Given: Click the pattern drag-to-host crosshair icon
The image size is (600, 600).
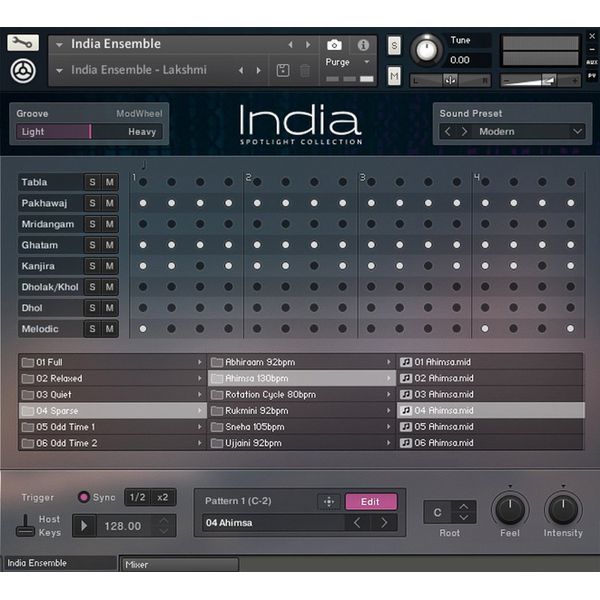Looking at the screenshot, I should coord(329,502).
